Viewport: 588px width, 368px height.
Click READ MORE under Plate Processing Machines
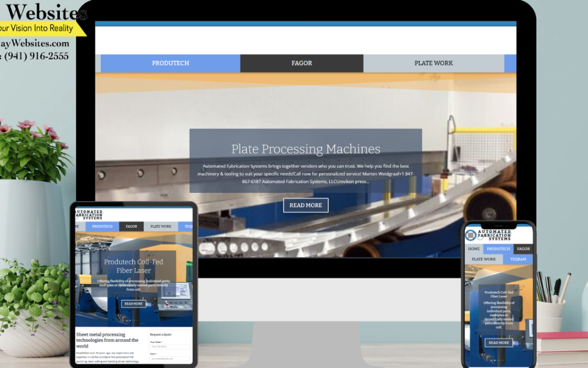pos(305,205)
